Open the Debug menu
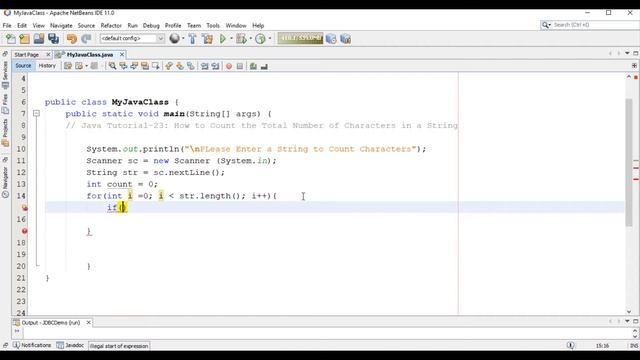Screen dimensions: 640x360 tap(151, 25)
